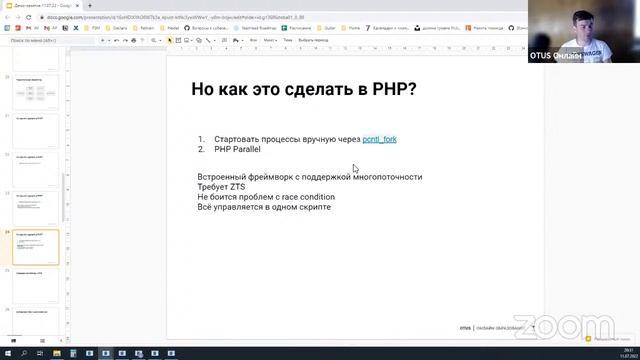Click Выбрать переход (transition) button
The height and width of the screenshot is (360, 640).
(x=313, y=40)
